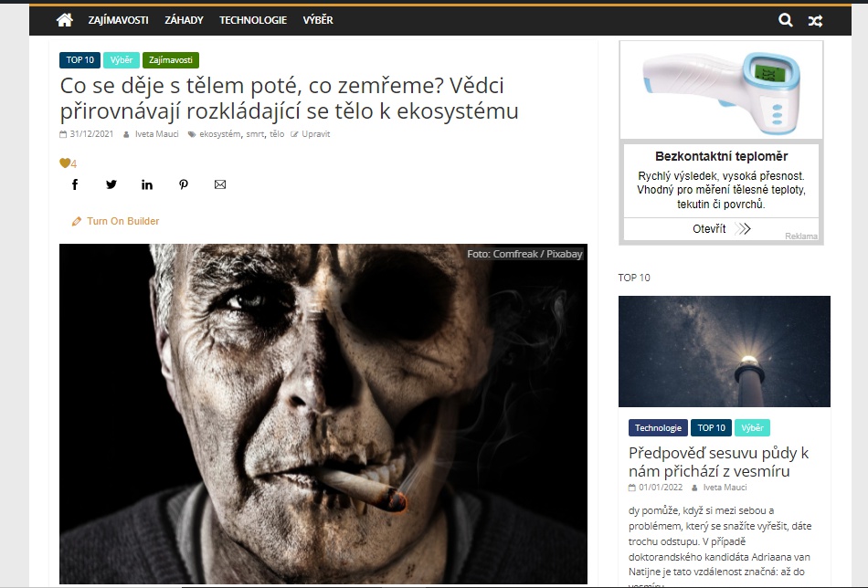Click the Foto: Comfreak / Pixabay credit
Screen dimensions: 868x588
[524, 254]
